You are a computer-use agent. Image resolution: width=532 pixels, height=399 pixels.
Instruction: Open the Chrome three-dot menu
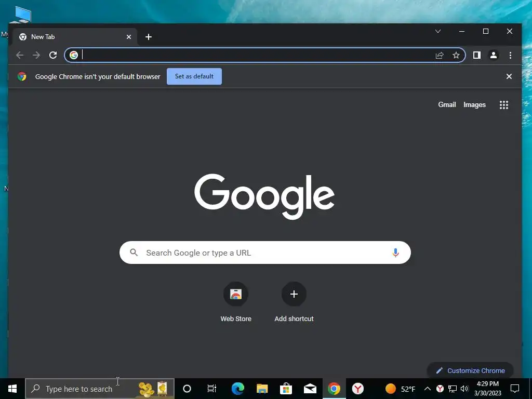510,55
